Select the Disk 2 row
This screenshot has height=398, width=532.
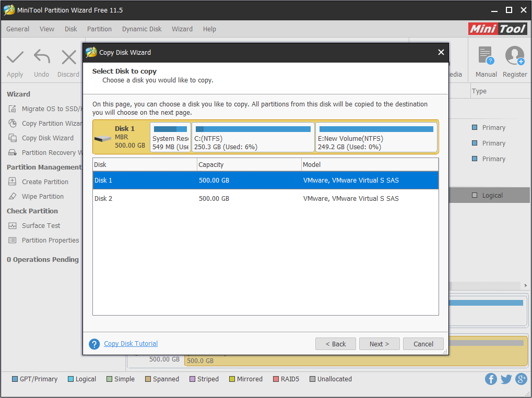coord(266,198)
